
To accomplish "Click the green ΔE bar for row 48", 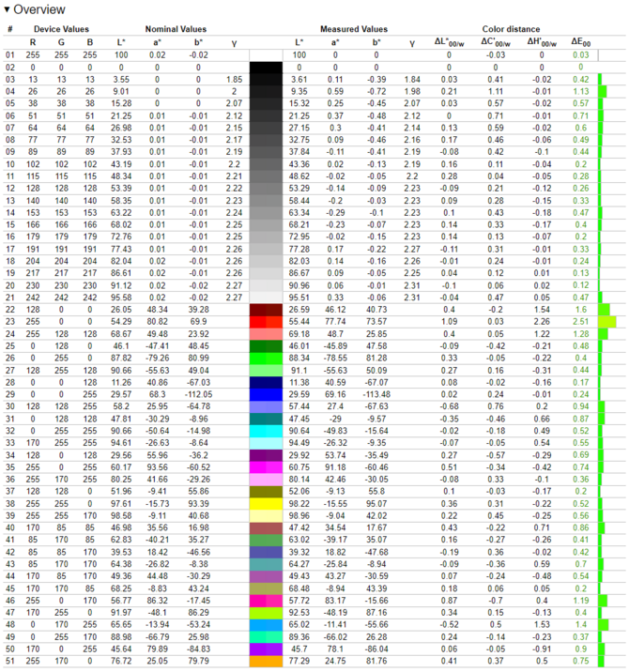I will click(x=603, y=625).
